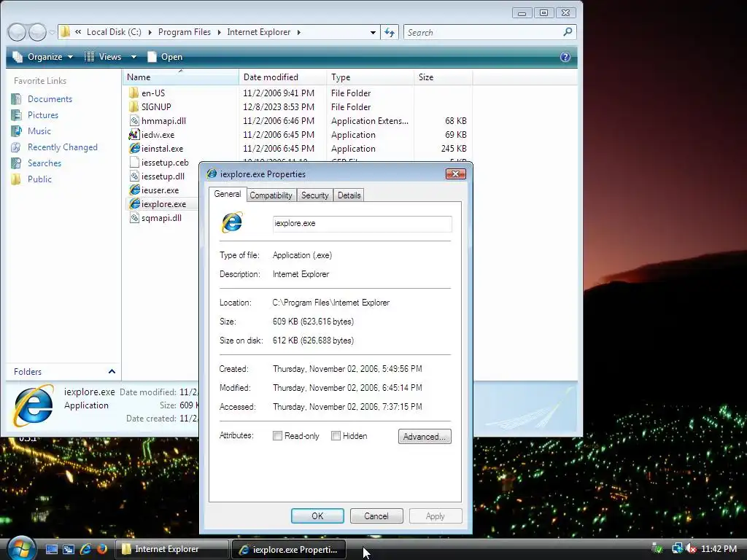Click the Back navigation arrow in Explorer
The height and width of the screenshot is (560, 747).
tap(18, 32)
